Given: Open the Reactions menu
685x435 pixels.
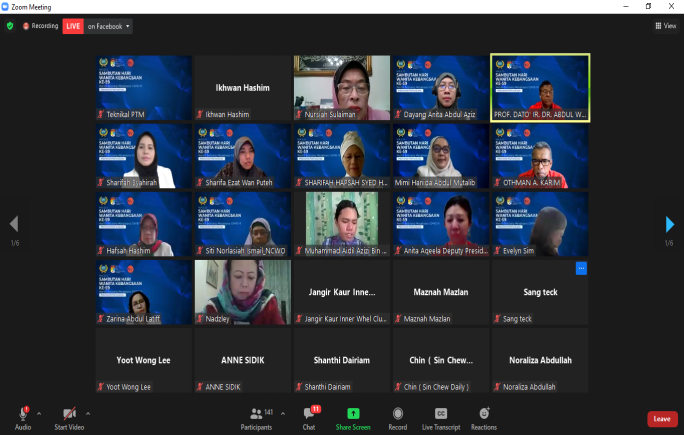Looking at the screenshot, I should pos(484,413).
